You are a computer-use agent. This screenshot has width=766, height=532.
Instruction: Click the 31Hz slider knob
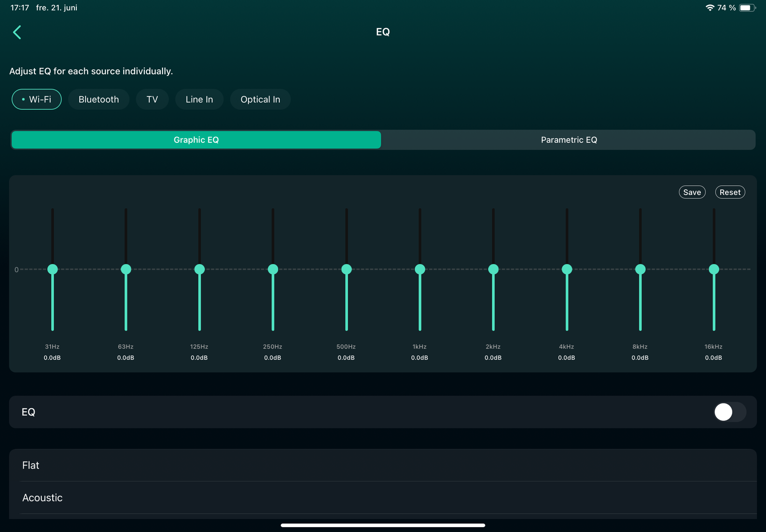click(53, 269)
